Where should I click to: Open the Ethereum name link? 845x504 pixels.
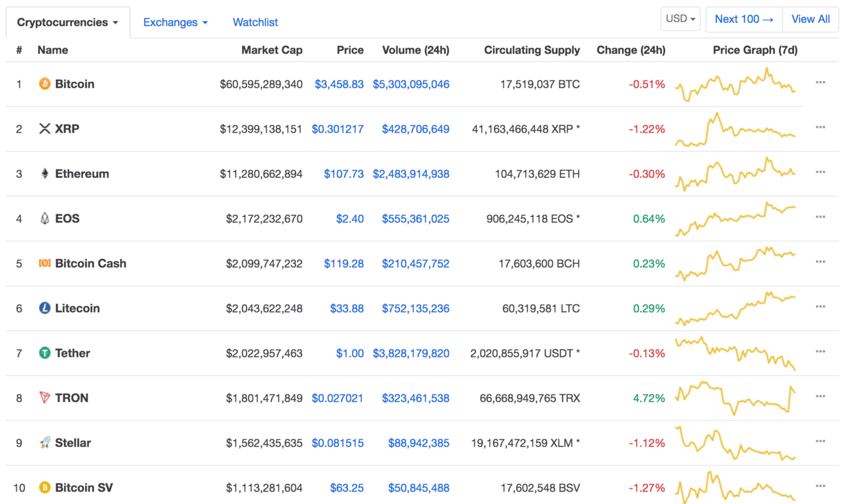[82, 174]
